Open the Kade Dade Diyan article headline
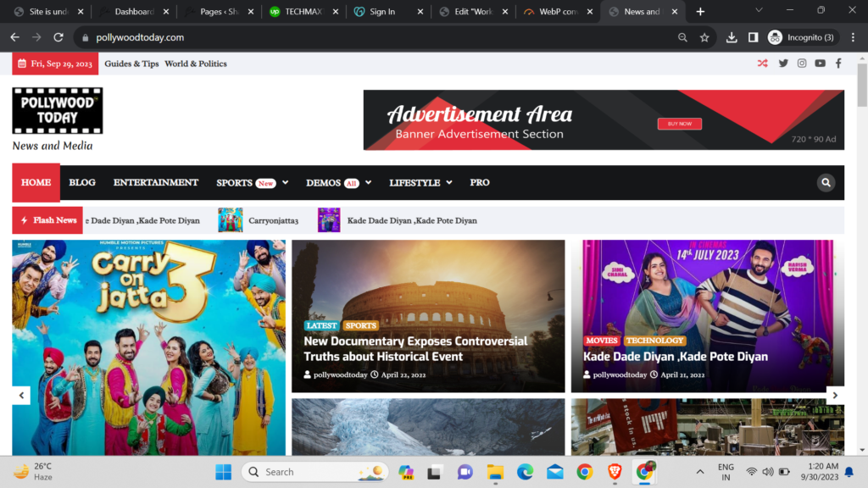The image size is (868, 488). click(x=675, y=357)
